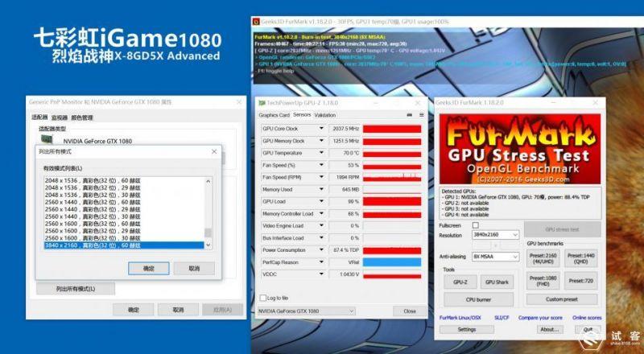The width and height of the screenshot is (644, 354).
Task: Click 取消 in the monitor properties window
Action: click(x=178, y=310)
